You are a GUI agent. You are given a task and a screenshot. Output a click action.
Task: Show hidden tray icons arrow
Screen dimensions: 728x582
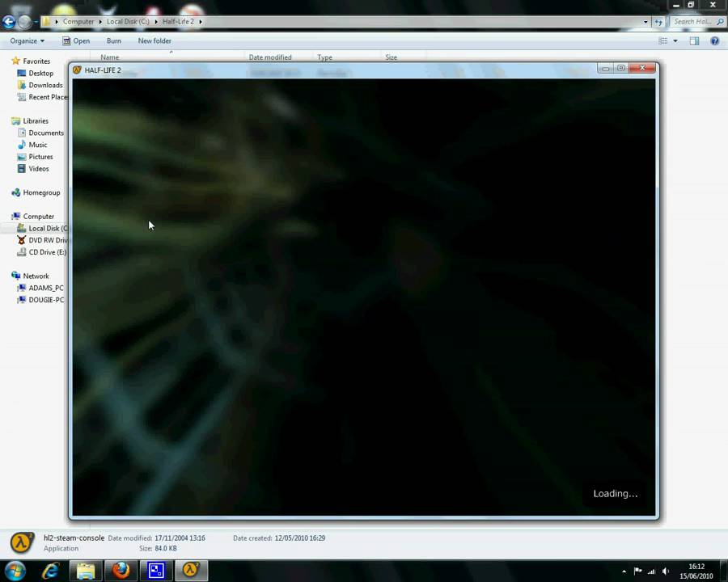(x=624, y=571)
